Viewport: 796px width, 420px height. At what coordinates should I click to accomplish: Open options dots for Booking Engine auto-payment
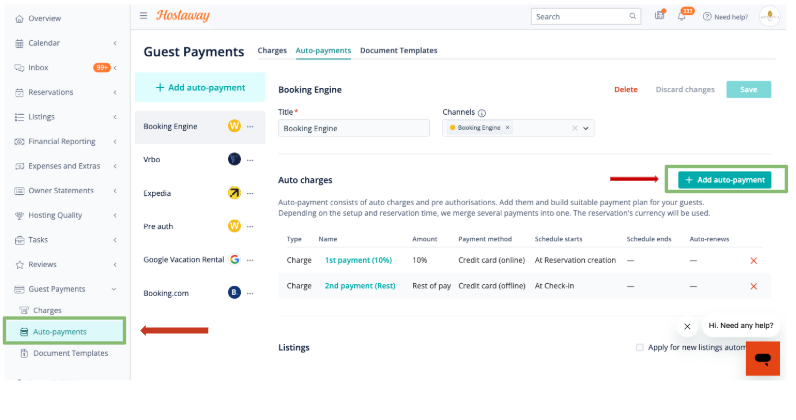250,126
